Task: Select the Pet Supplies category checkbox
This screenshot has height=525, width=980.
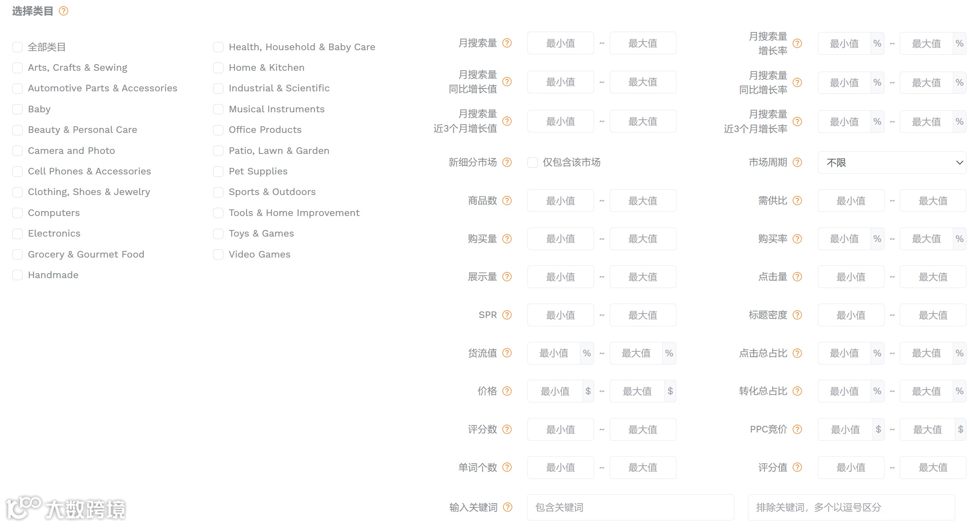Action: coord(218,172)
